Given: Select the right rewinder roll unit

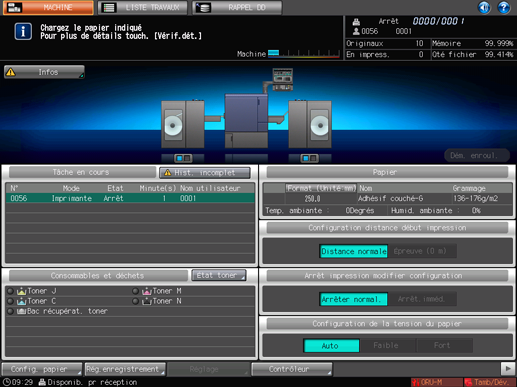Looking at the screenshot, I should (310, 124).
